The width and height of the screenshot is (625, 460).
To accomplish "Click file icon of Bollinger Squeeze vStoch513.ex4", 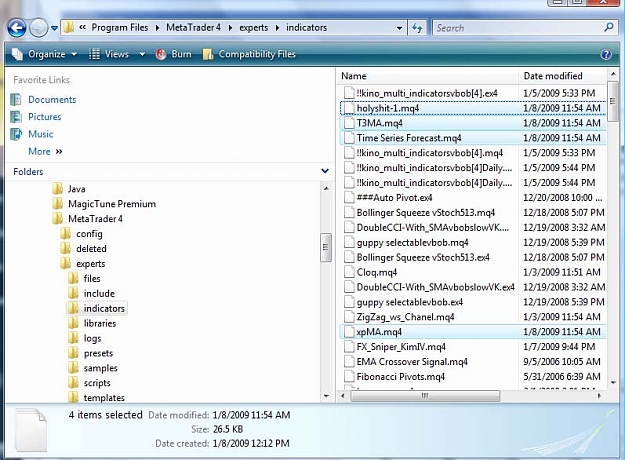I will coord(349,257).
